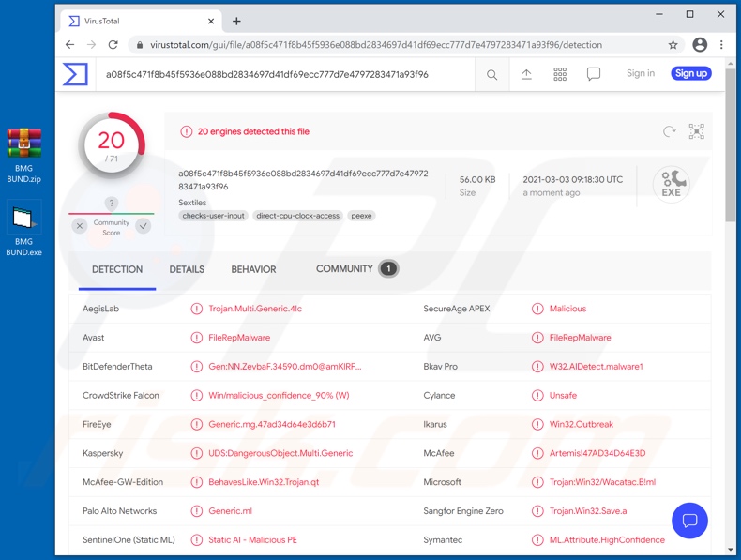Click the W32.AIDetect.malware1 Bkav result
Viewport: 741px width, 560px height.
click(596, 366)
